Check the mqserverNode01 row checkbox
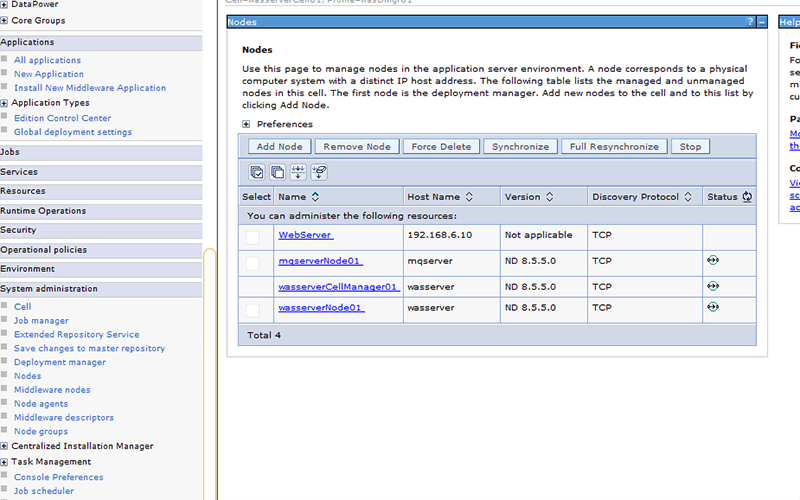The image size is (800, 500). click(253, 263)
